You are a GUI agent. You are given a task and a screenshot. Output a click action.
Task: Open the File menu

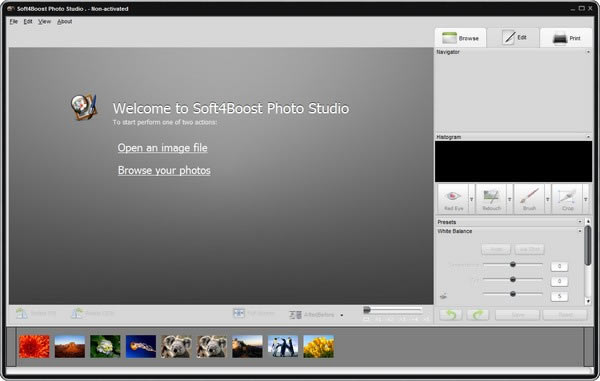[x=14, y=21]
